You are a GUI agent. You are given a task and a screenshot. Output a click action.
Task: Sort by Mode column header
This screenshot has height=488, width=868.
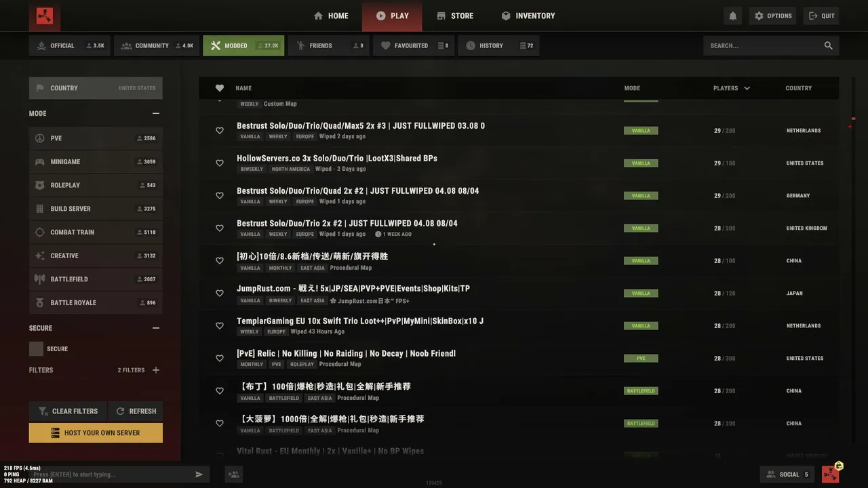pos(632,88)
